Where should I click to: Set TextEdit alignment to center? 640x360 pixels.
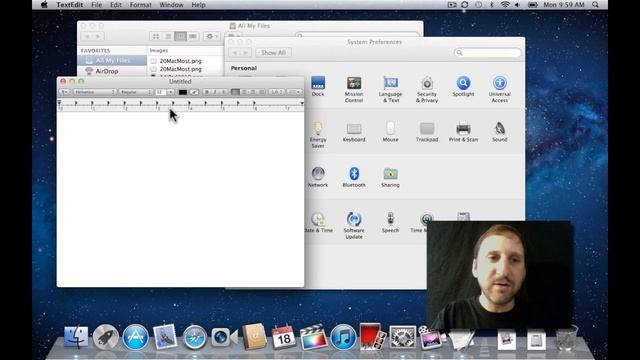(x=244, y=92)
